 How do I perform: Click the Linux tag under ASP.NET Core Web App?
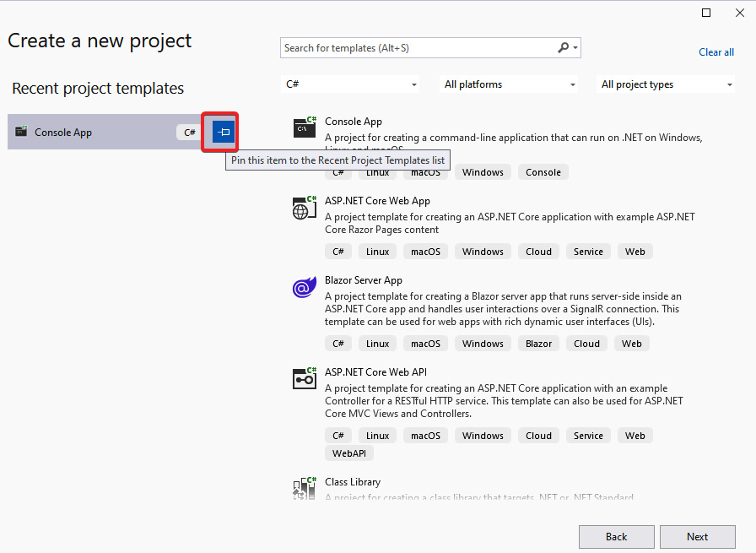pyautogui.click(x=377, y=252)
